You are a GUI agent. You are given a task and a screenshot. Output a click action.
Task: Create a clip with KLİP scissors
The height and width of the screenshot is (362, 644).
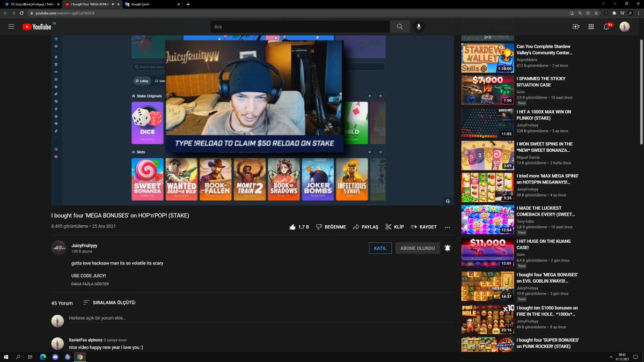point(394,227)
